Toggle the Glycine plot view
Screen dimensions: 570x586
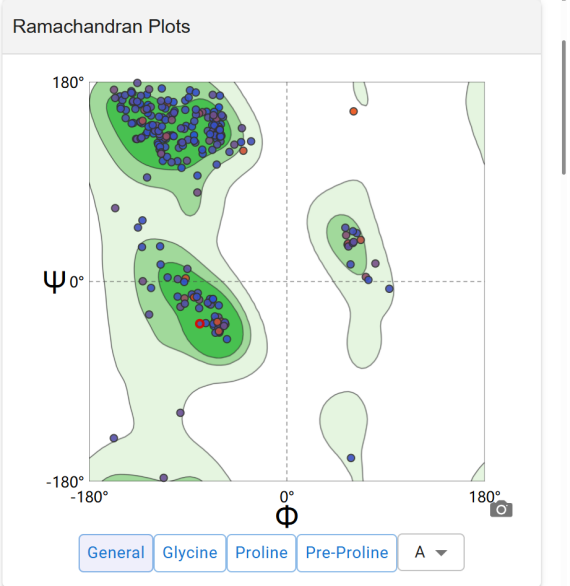tap(190, 553)
